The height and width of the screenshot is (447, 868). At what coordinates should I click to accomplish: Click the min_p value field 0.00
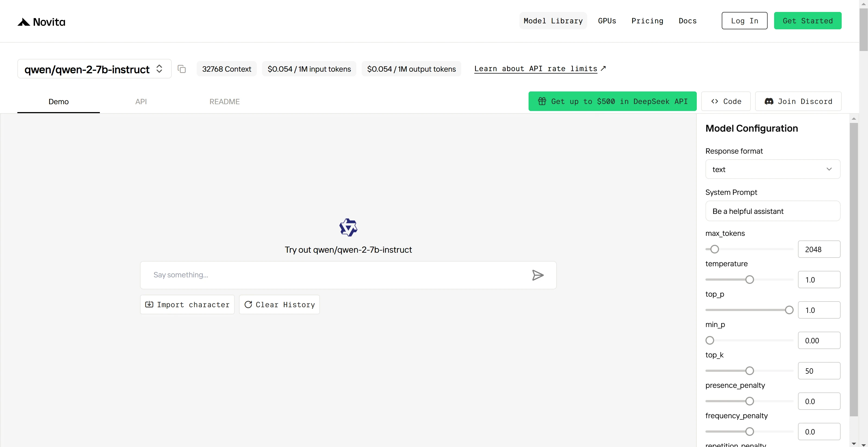(x=819, y=340)
